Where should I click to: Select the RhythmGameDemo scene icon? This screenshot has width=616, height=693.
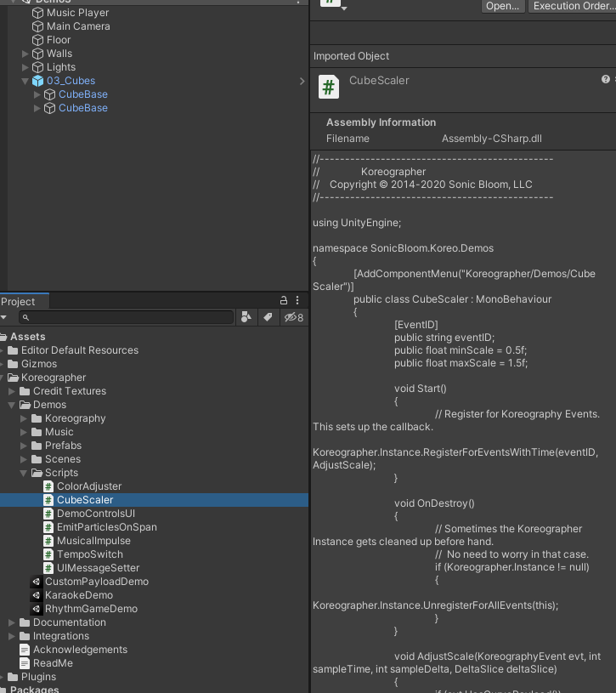click(37, 609)
